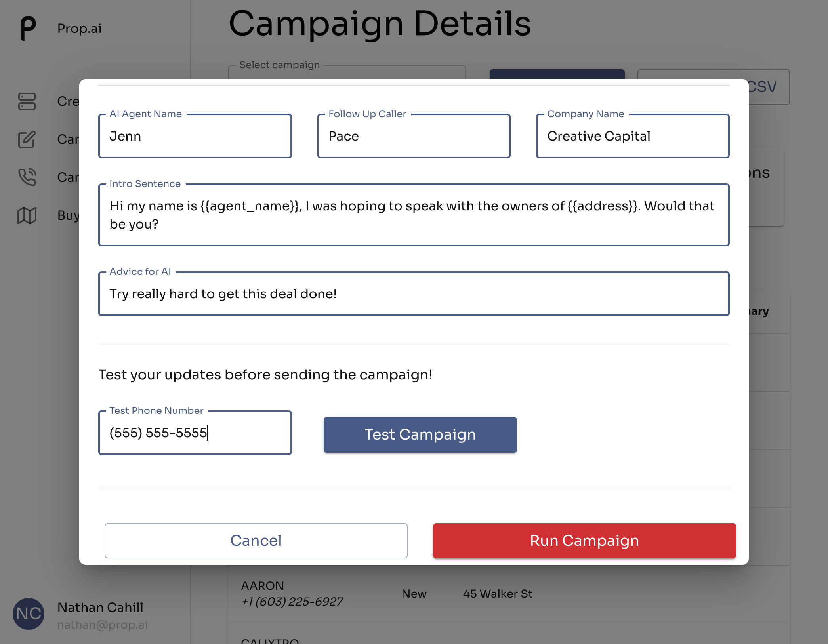Click the AI Agent Name field
The image size is (828, 644).
point(195,136)
